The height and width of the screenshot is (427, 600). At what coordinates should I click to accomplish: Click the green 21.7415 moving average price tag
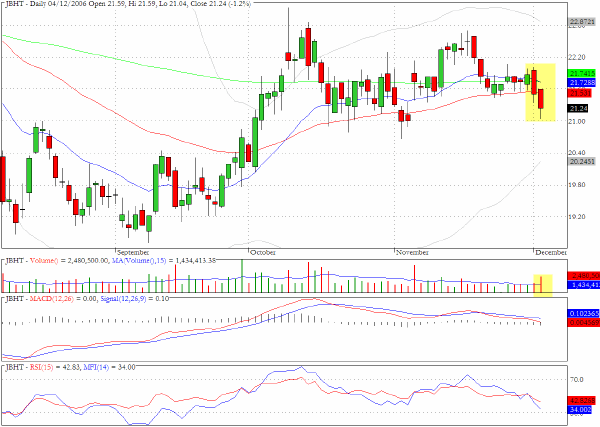click(582, 73)
